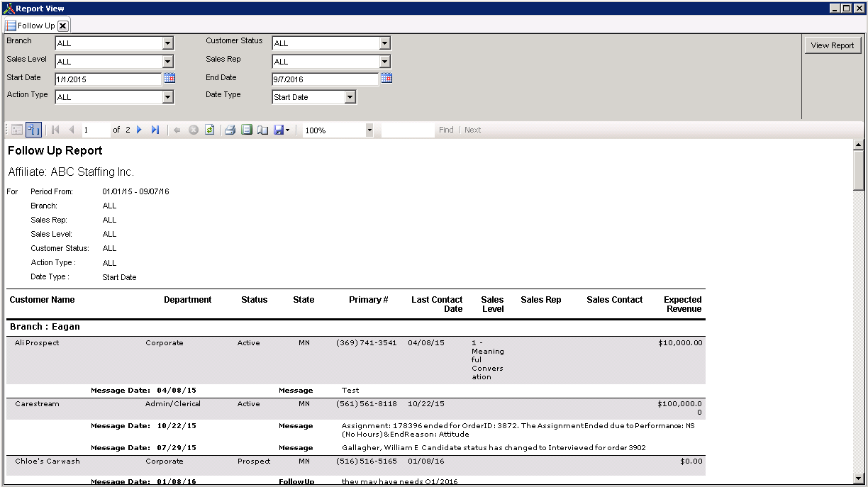This screenshot has width=868, height=487.
Task: Refresh the report
Action: [x=210, y=130]
